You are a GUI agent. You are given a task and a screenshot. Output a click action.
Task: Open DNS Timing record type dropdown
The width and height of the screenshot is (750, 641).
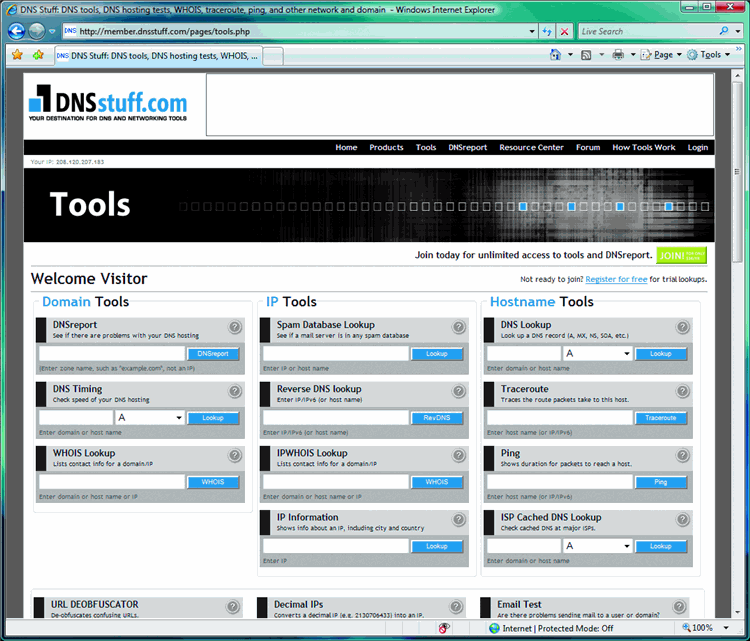pos(150,418)
